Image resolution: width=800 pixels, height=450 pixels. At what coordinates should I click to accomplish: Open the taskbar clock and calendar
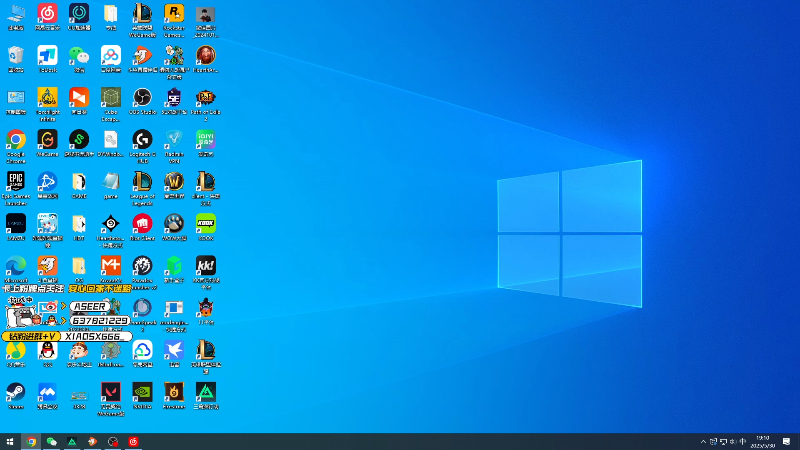click(x=763, y=442)
